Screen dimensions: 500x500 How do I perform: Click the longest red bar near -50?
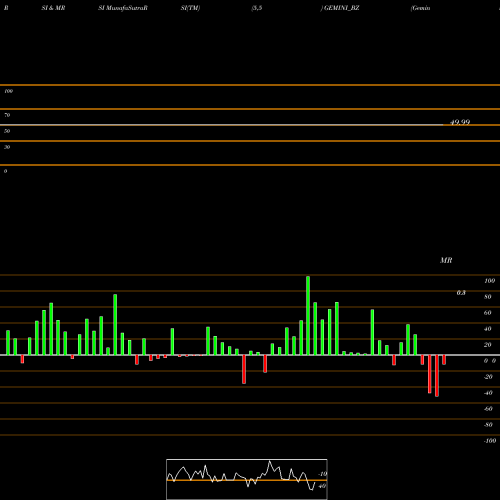[437, 376]
